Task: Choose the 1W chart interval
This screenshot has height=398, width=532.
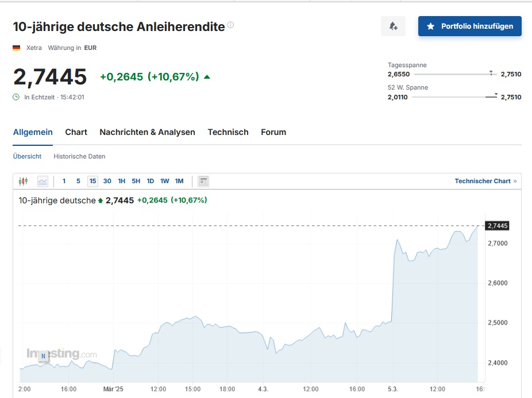Action: coord(165,181)
